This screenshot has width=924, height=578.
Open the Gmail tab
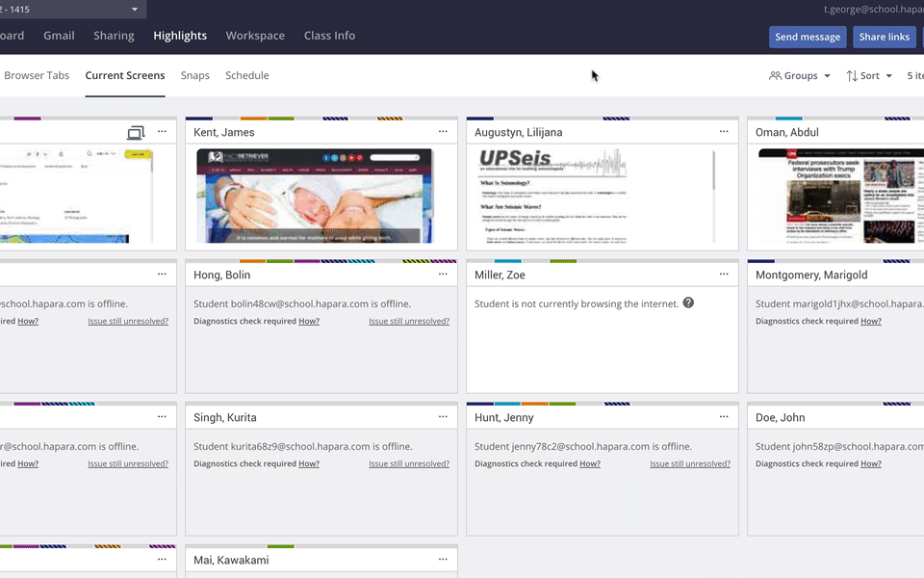pyautogui.click(x=59, y=36)
